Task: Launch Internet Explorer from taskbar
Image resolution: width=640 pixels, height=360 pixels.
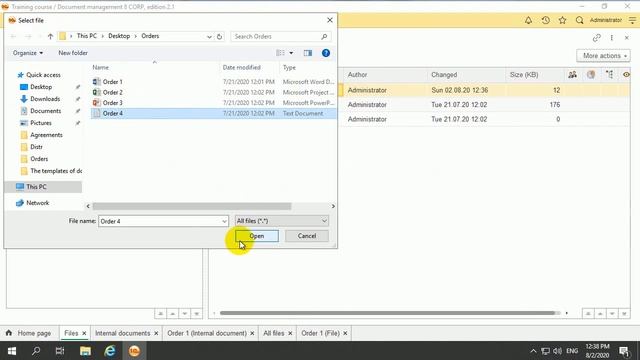Action: pos(110,351)
